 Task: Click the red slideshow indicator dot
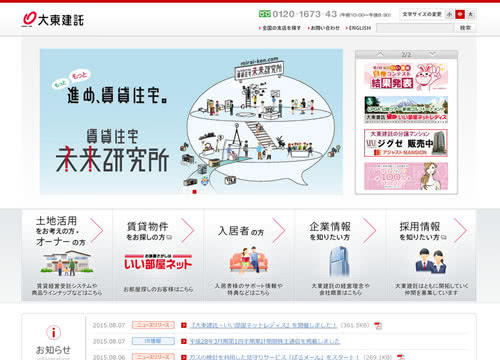pyautogui.click(x=195, y=192)
